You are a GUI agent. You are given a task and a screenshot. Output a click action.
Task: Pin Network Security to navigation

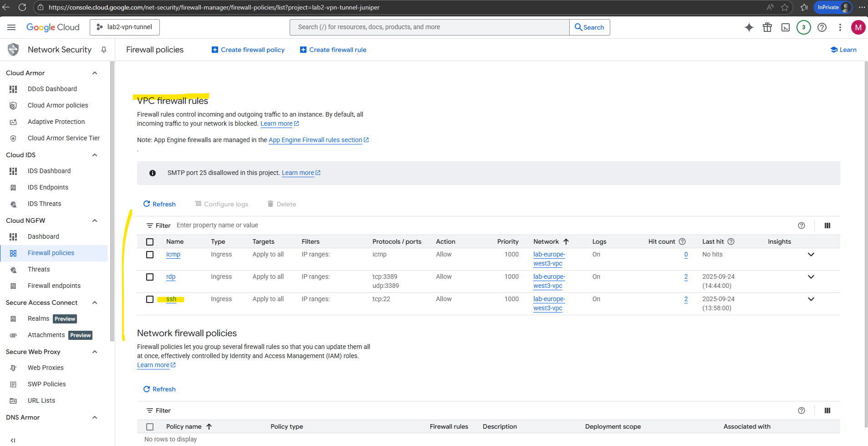pos(104,50)
